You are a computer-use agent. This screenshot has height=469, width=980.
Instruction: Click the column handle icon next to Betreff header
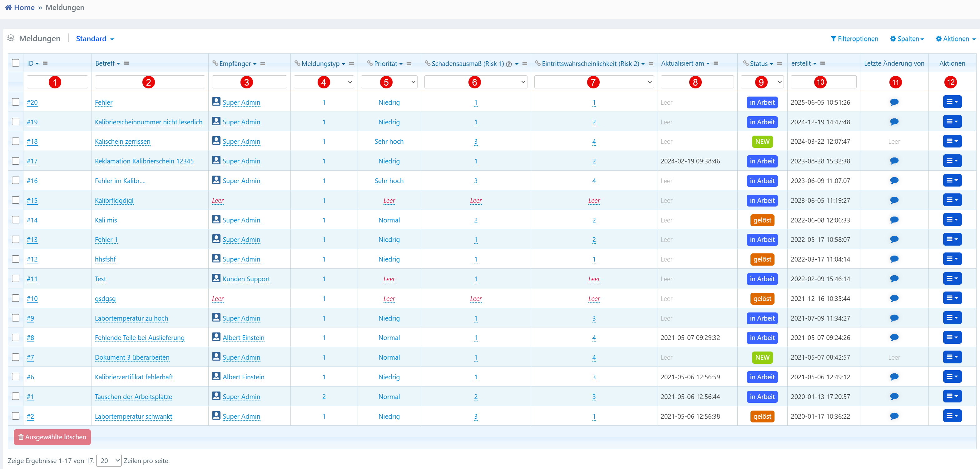126,63
